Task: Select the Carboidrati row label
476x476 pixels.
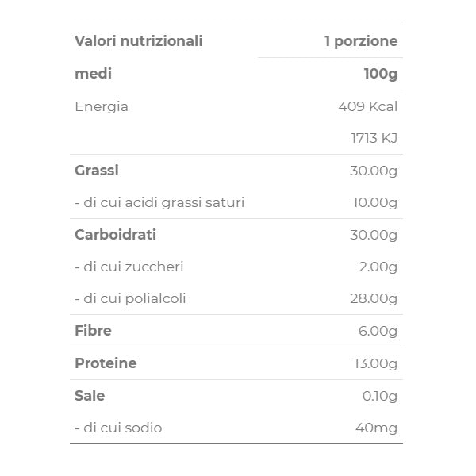Action: (x=115, y=235)
